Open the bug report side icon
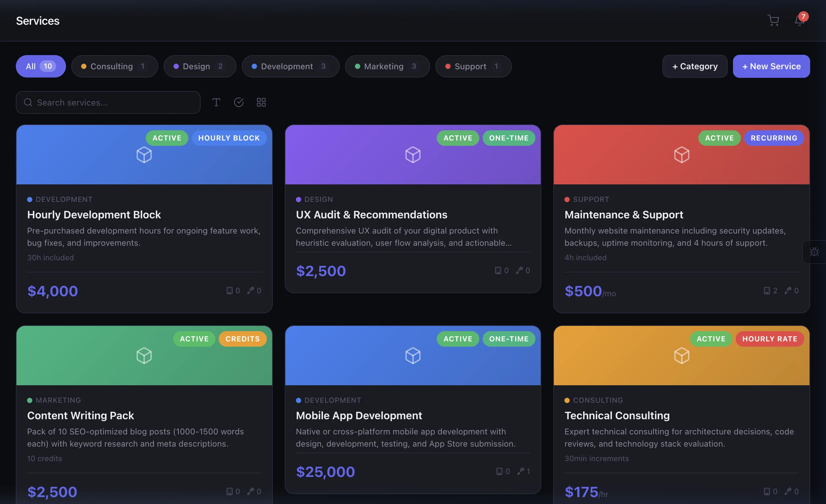Screen dimensions: 826x504 pyautogui.click(x=814, y=252)
